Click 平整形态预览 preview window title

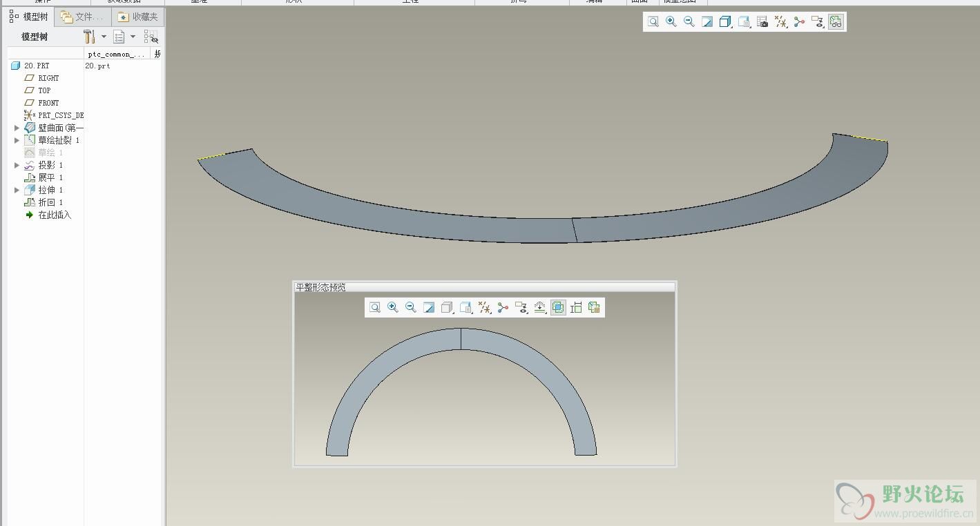[320, 286]
